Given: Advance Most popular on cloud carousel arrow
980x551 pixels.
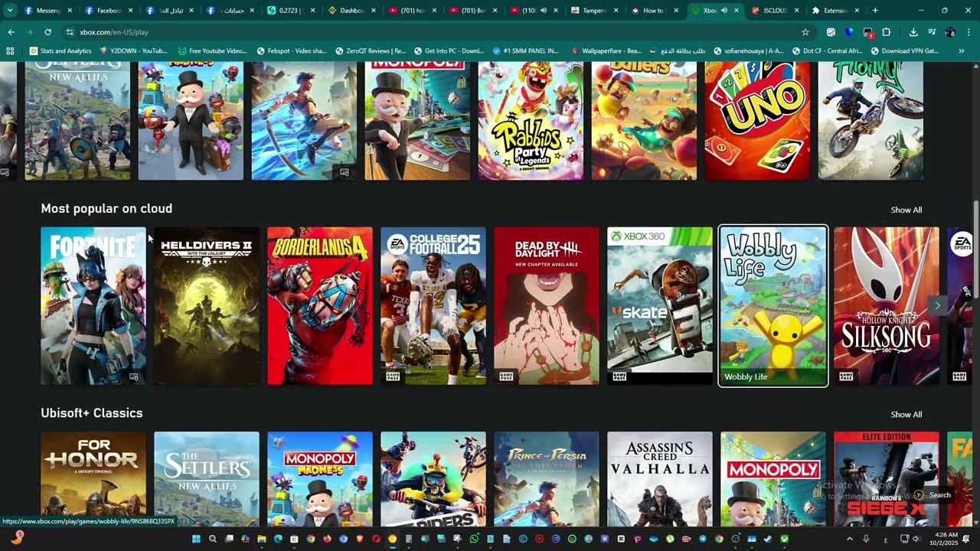Looking at the screenshot, I should [937, 305].
